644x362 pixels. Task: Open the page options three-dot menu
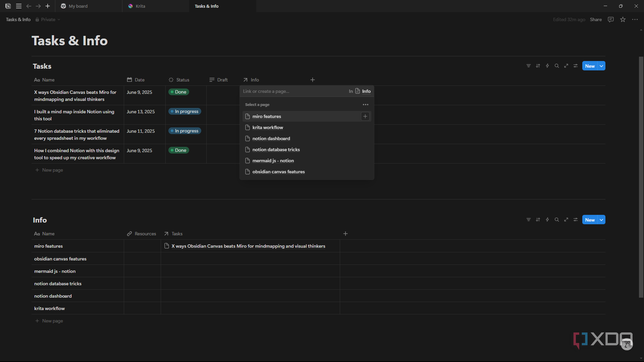[x=635, y=19]
